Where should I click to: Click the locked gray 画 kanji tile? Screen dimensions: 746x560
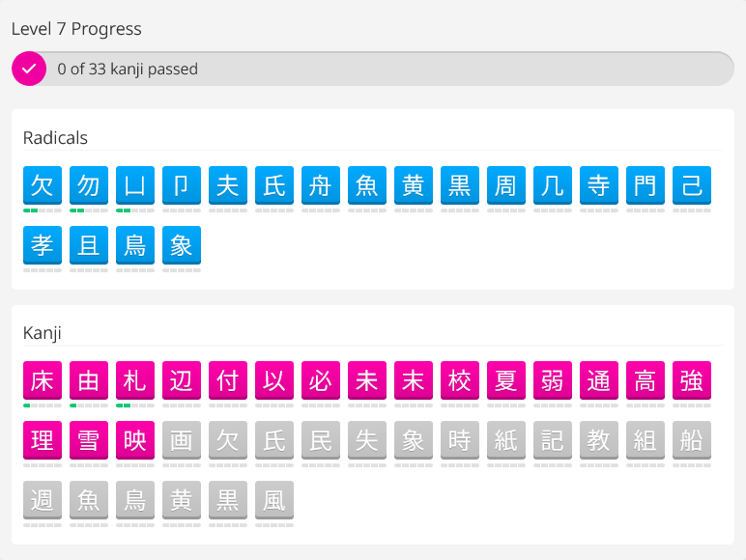click(182, 440)
